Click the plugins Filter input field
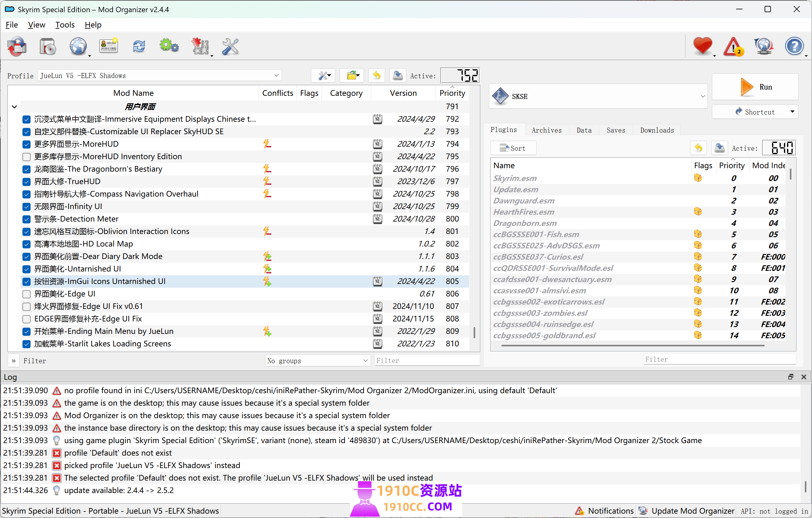 click(x=719, y=359)
